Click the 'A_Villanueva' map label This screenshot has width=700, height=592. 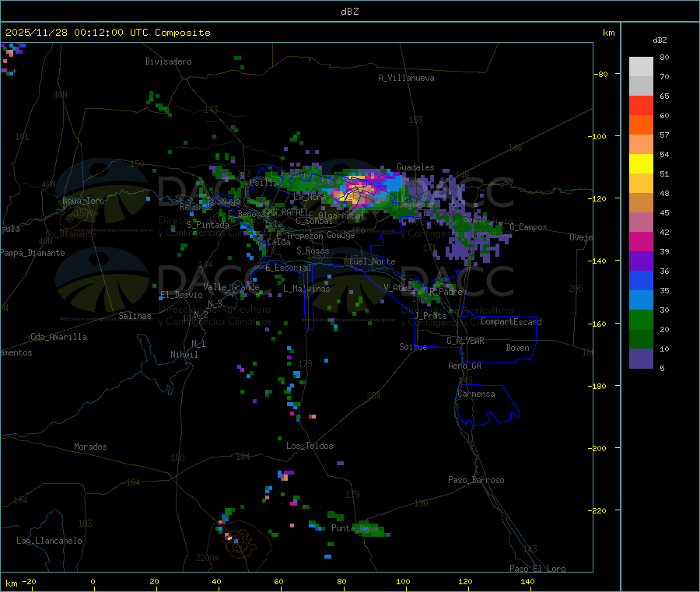coord(406,78)
